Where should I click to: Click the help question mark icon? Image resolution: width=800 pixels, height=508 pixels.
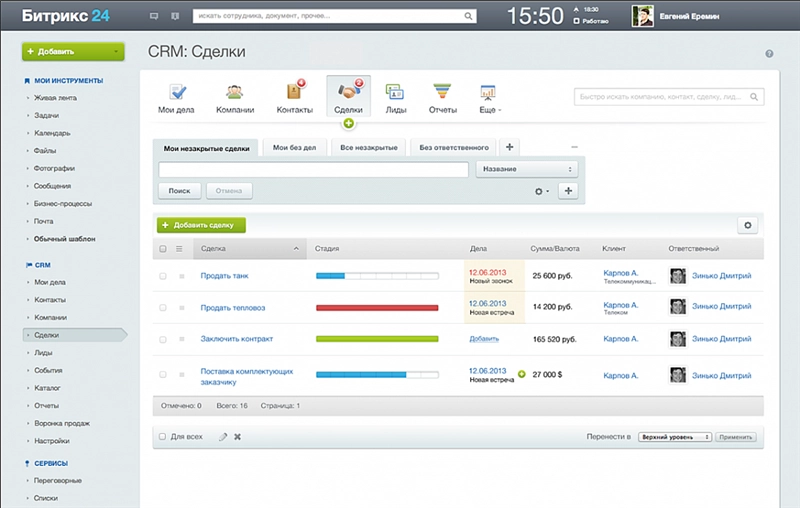pos(769,53)
